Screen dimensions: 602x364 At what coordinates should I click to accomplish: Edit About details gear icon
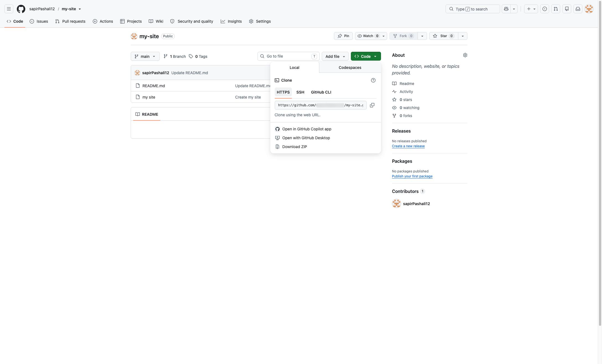[x=465, y=55]
